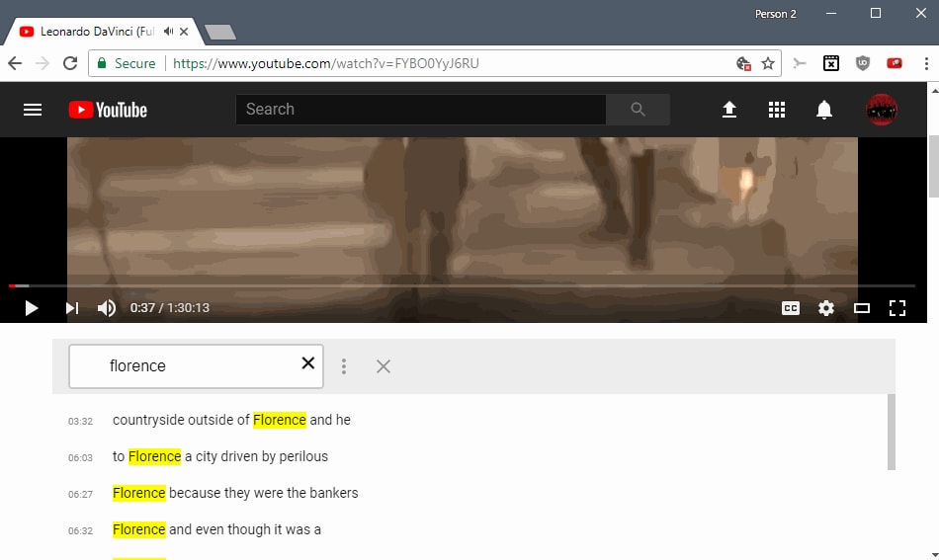Click the YouTube search field
939x560 pixels.
point(421,109)
